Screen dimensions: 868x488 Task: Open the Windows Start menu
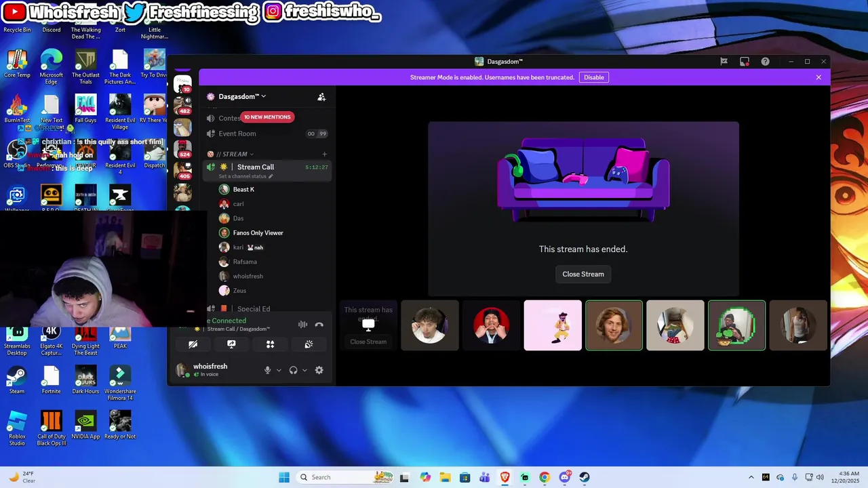coord(284,477)
